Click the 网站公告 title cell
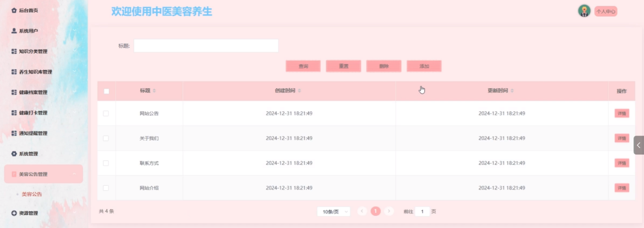 click(149, 113)
